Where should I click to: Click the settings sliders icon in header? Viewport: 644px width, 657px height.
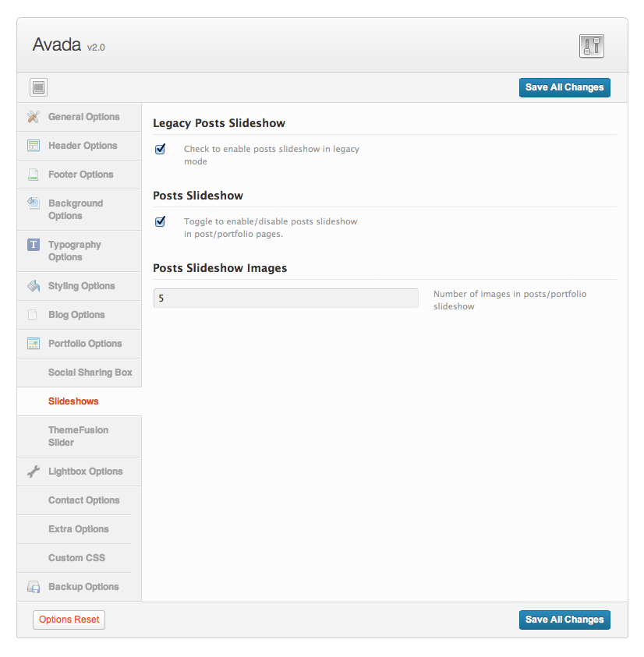point(592,46)
